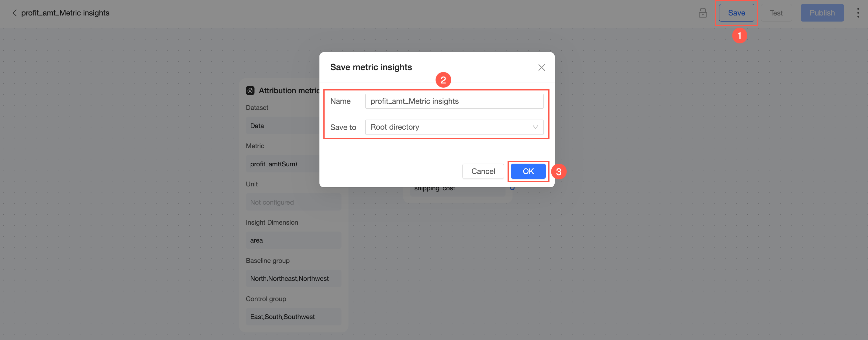Open the three-dot more options menu
The width and height of the screenshot is (868, 340).
(x=858, y=13)
